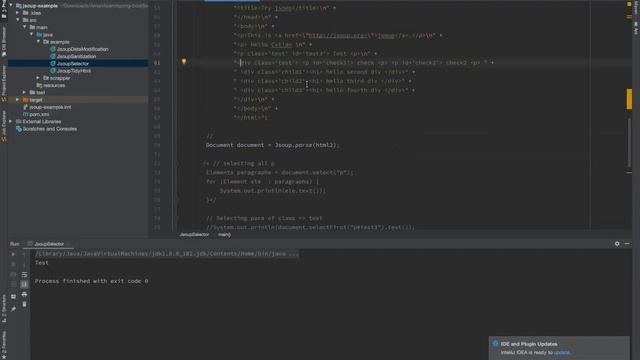The image size is (640, 360).
Task: Collapse the main folder
Action: pyautogui.click(x=24, y=27)
